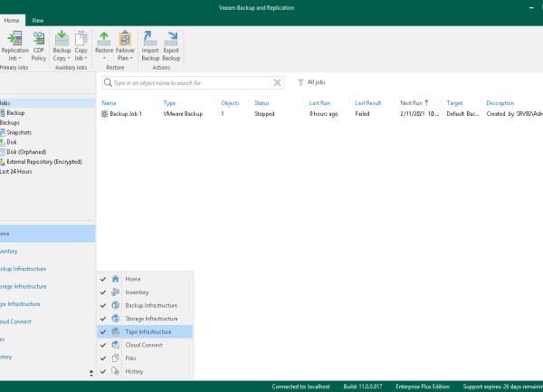Uncheck History checkmark in popup
Screen dimensions: 543x392
[103, 371]
